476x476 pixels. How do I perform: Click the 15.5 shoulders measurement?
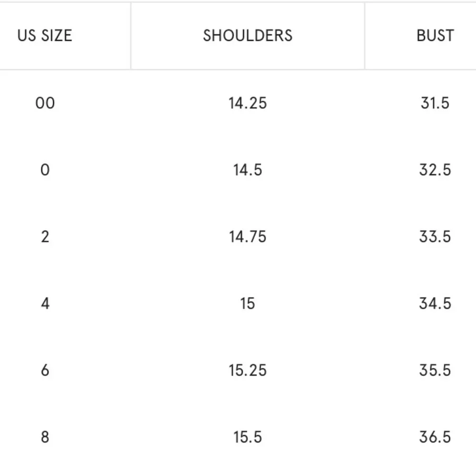[248, 437]
